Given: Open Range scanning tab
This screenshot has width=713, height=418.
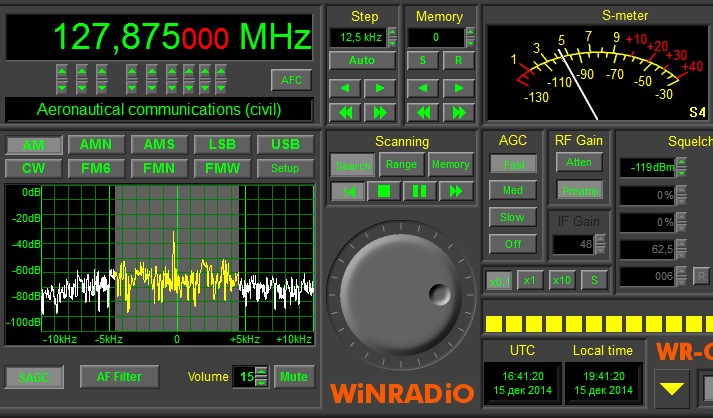Looking at the screenshot, I should 401,164.
